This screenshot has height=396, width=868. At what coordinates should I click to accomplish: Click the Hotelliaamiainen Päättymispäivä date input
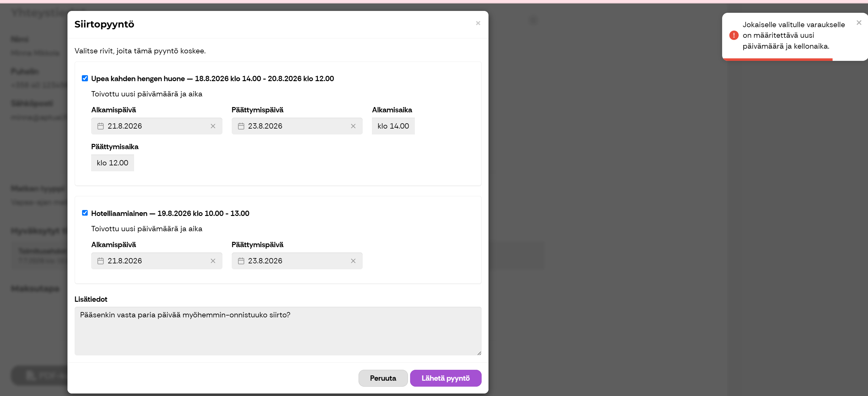tap(297, 261)
